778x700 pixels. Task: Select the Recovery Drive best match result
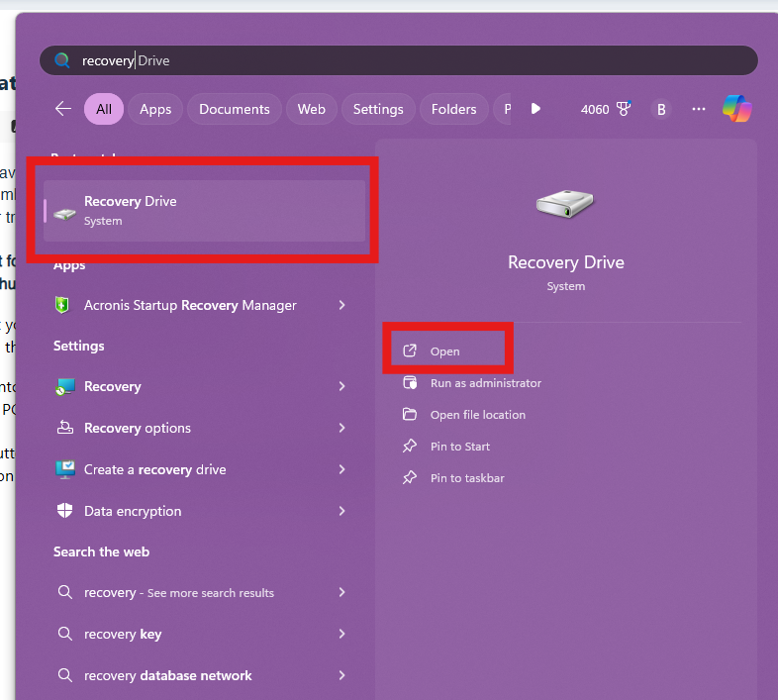click(x=205, y=211)
